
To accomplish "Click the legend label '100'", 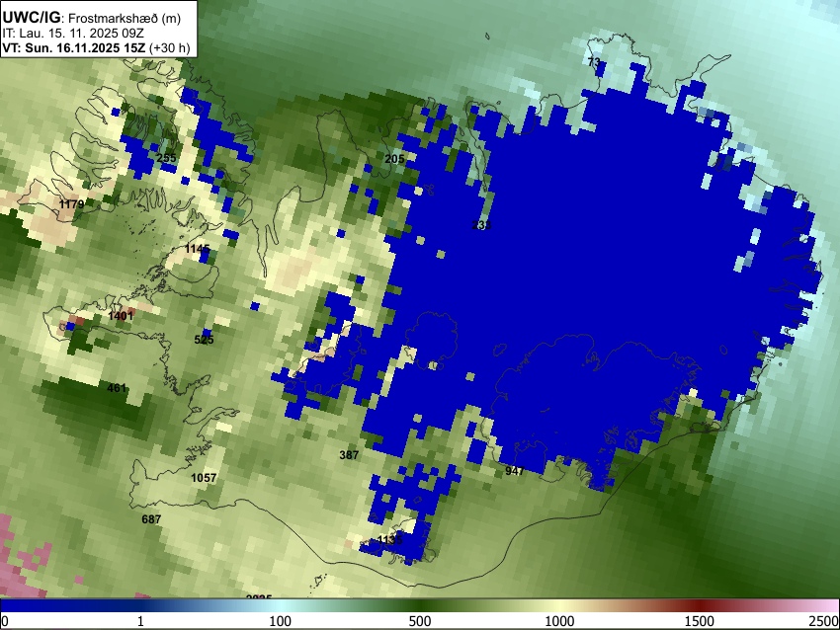I will [280, 621].
